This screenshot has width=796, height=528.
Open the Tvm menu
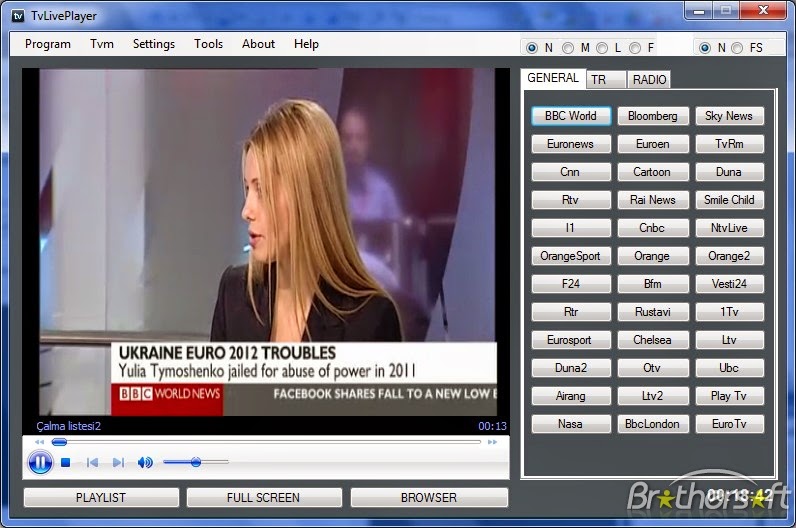[x=102, y=44]
